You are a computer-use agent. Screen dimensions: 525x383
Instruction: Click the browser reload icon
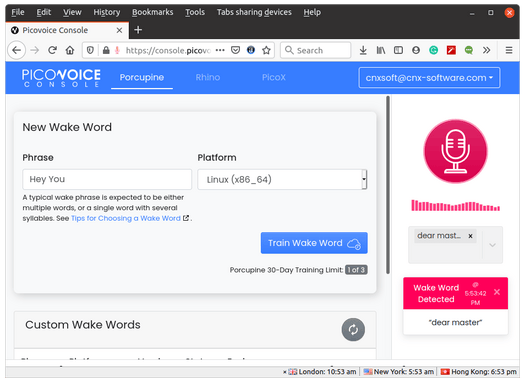[52, 50]
